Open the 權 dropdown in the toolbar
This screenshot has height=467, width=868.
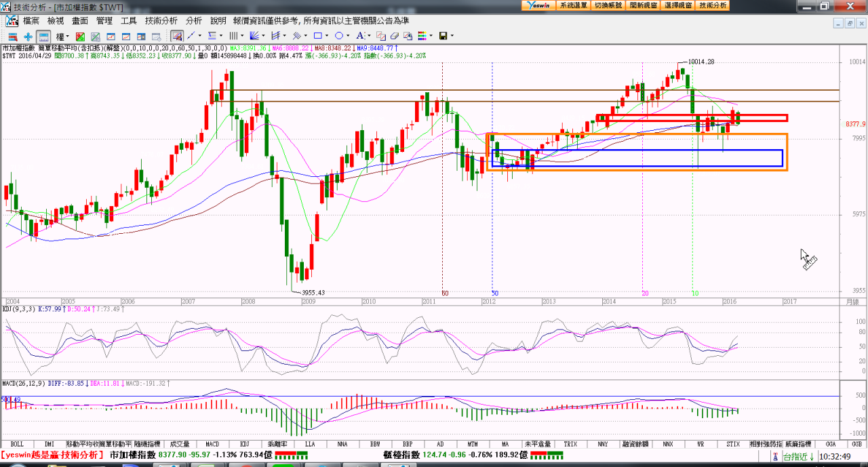62,36
